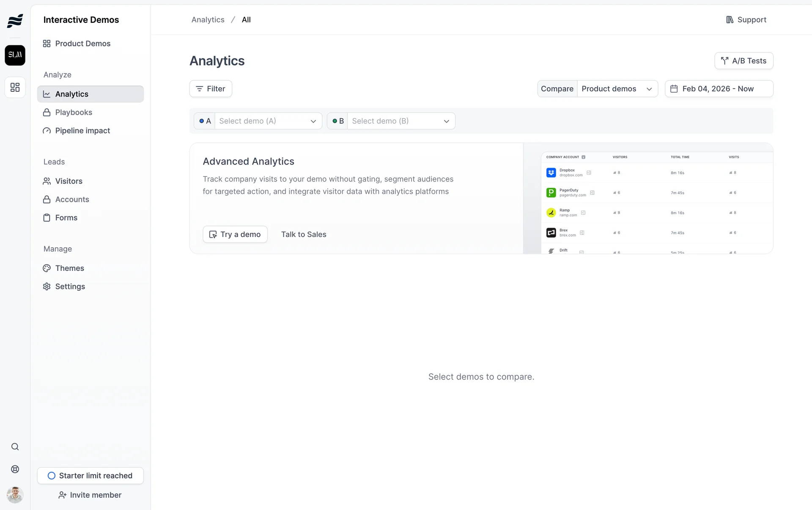Expand the Select demo (A) dropdown
Viewport: 812px width, 510px height.
point(268,121)
